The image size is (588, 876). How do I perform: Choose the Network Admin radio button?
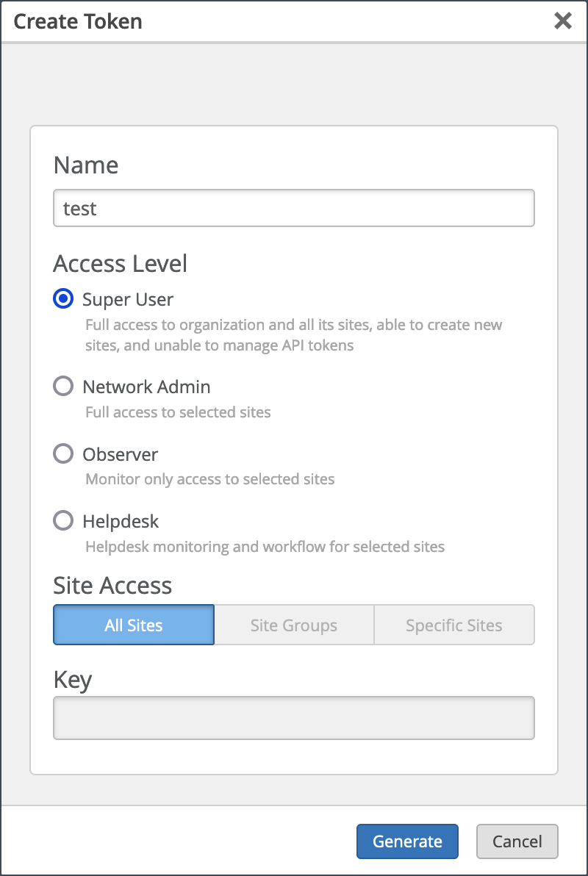[64, 387]
